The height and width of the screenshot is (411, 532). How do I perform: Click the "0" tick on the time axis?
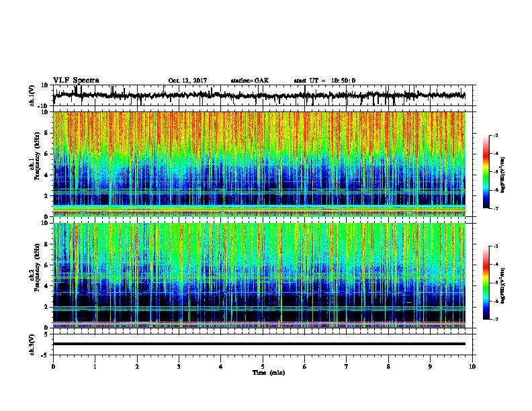(x=53, y=367)
